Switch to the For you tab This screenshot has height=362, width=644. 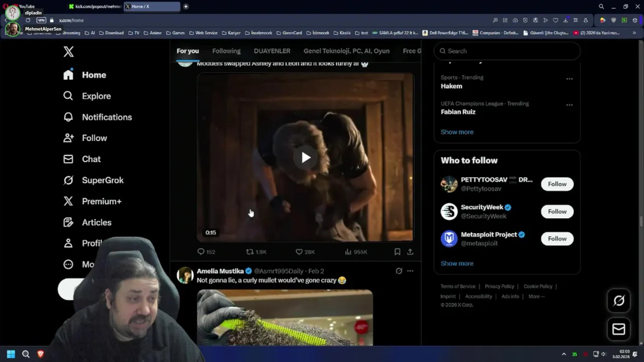click(x=188, y=51)
